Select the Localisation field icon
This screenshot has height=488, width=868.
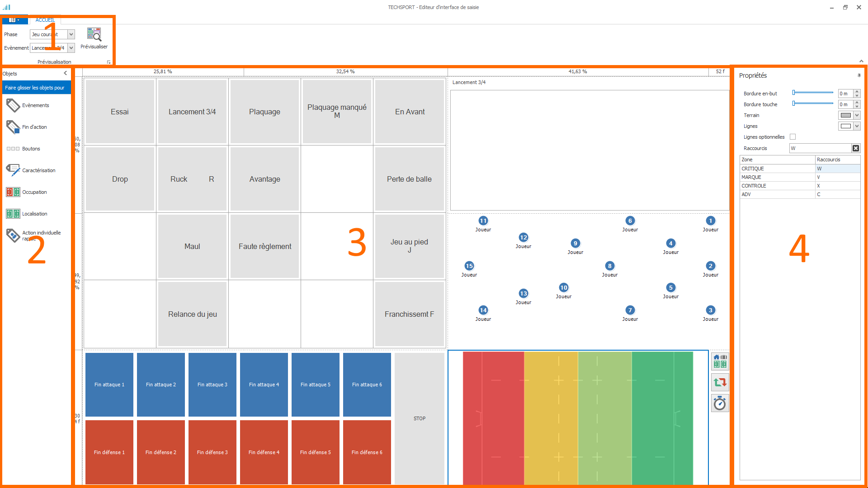click(13, 214)
